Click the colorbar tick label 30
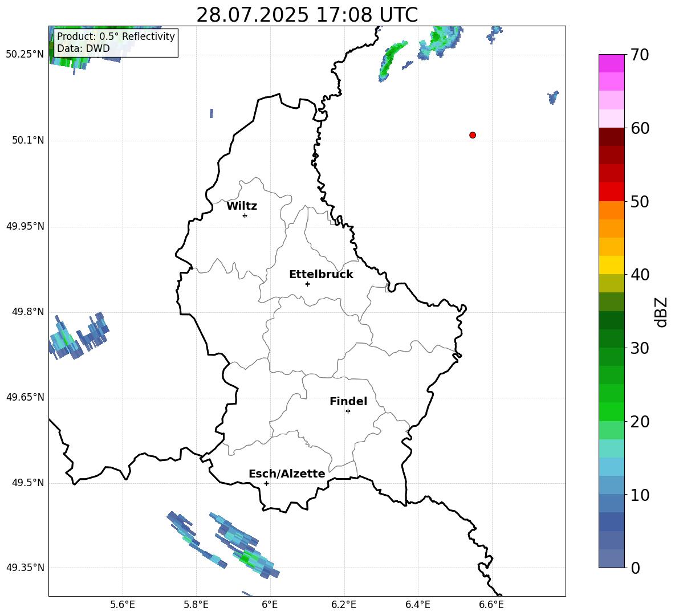675x616 pixels. 640,348
